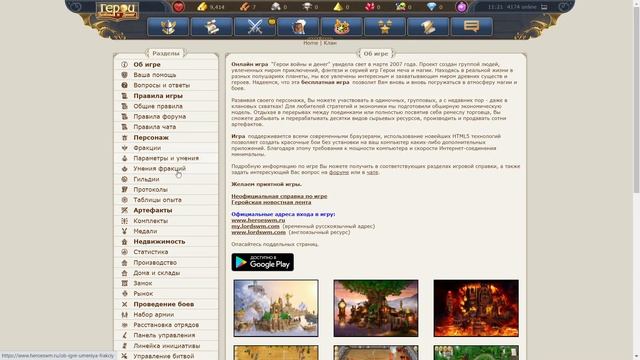
Task: Open Неофициальная справка по игре link
Action: click(x=279, y=196)
